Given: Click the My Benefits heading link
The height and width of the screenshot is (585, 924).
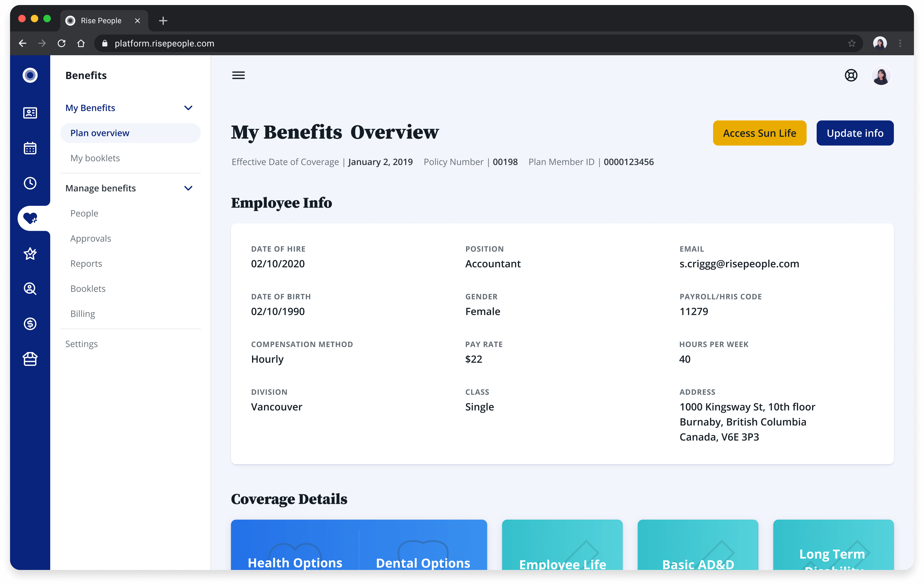Looking at the screenshot, I should 90,108.
